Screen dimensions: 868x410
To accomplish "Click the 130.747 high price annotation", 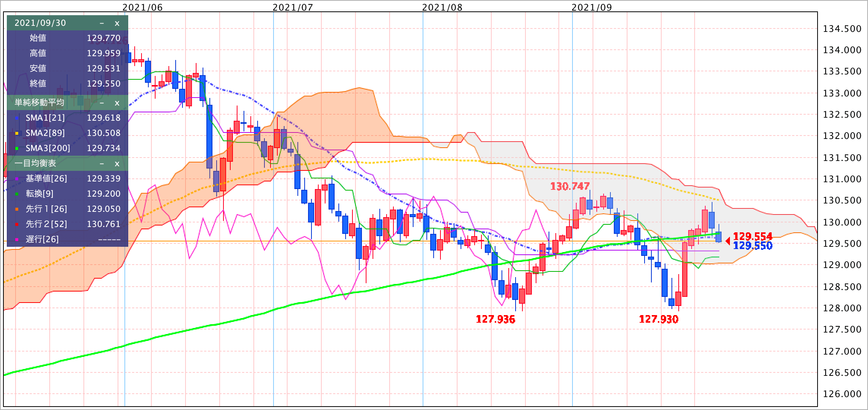I will pos(570,186).
